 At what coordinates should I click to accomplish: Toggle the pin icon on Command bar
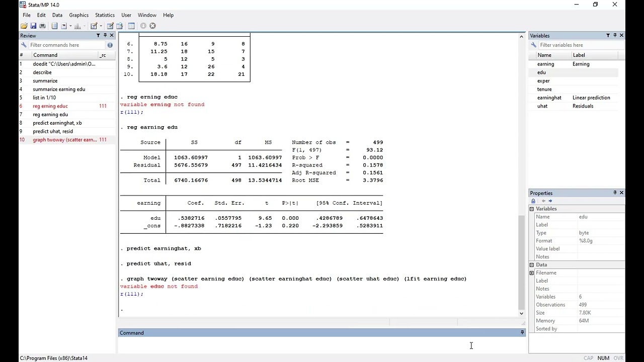522,333
